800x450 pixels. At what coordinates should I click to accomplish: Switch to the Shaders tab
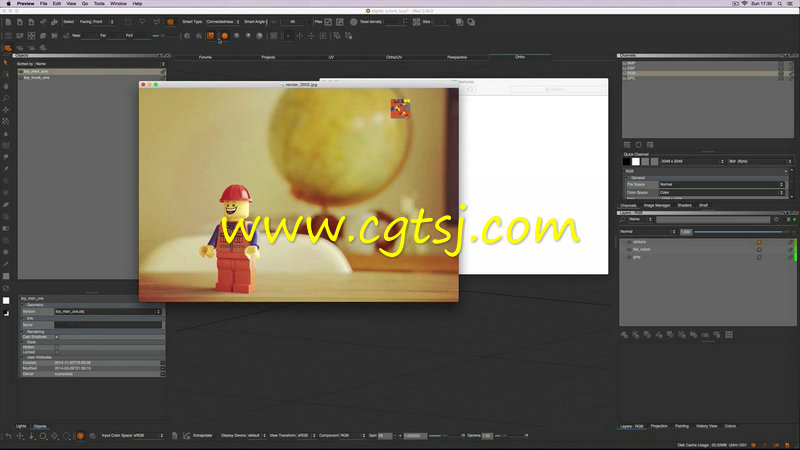(684, 206)
